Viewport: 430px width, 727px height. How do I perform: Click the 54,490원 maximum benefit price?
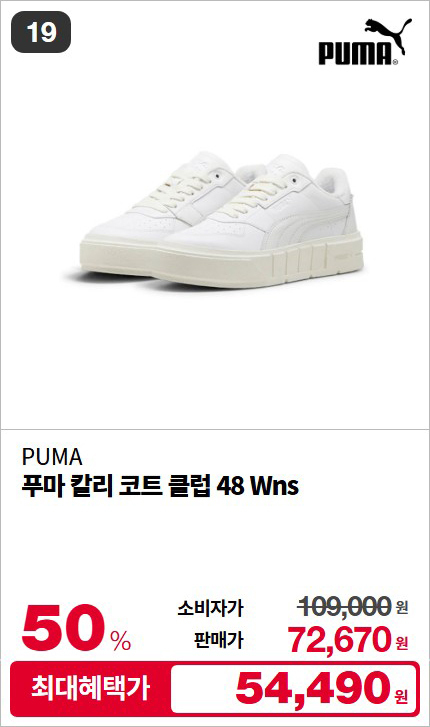coord(322,689)
